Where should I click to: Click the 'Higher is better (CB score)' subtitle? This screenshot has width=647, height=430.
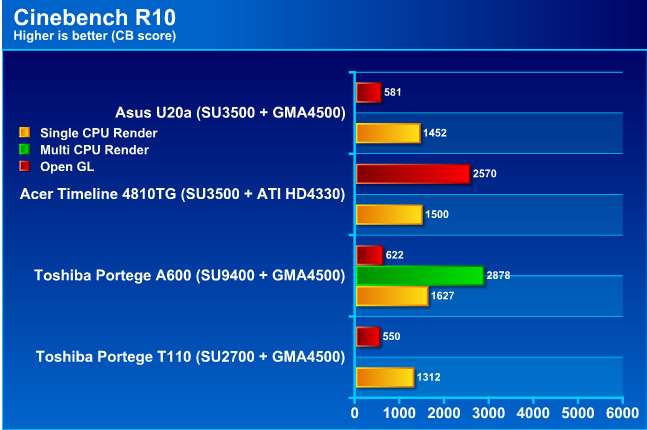95,36
